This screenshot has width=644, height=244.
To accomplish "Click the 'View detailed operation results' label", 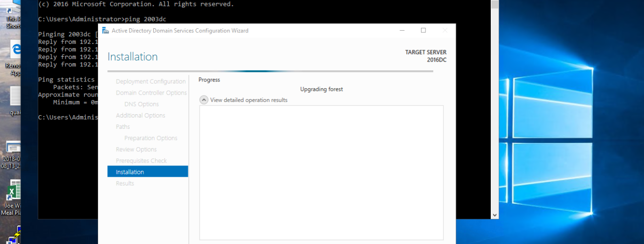I will [x=249, y=100].
